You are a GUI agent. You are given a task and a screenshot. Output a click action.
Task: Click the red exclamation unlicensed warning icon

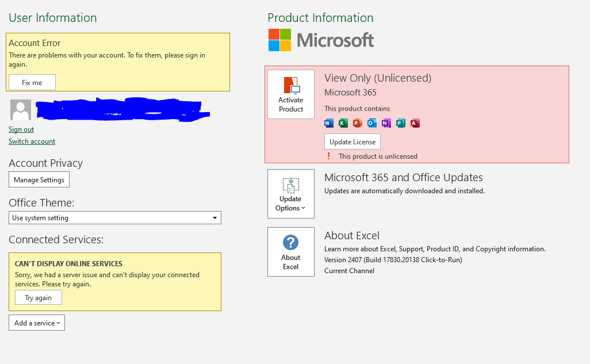tap(328, 156)
